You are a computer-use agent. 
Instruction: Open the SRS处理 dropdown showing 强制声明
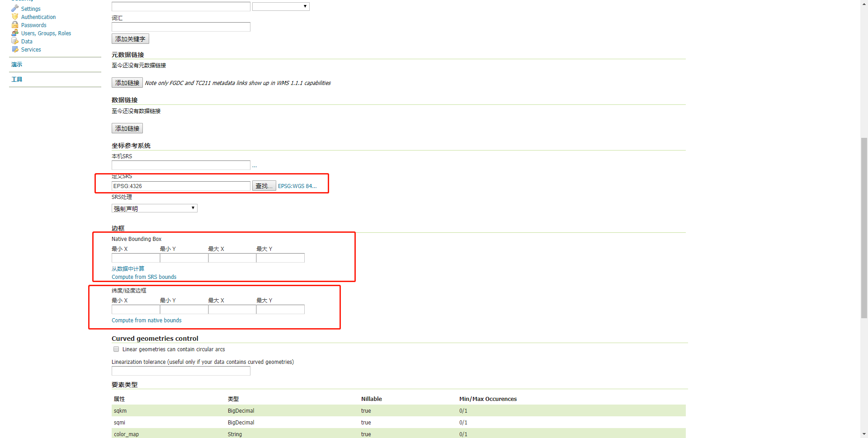click(154, 208)
